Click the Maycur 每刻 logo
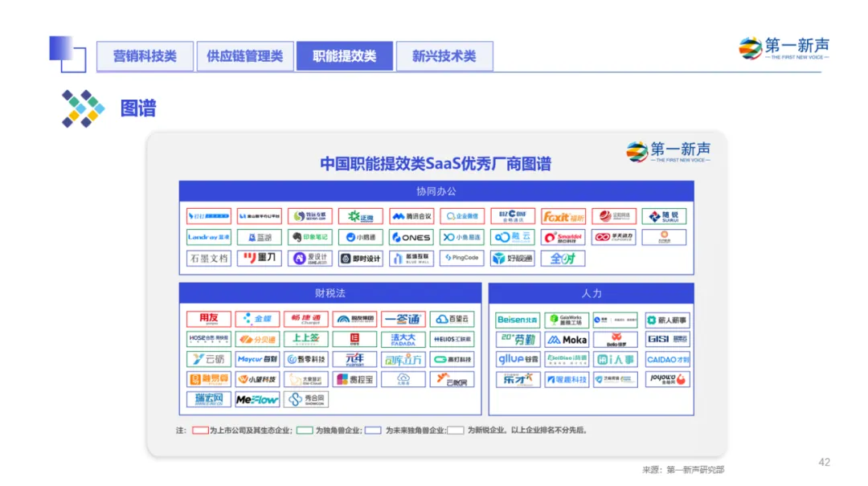This screenshot has width=868, height=486. click(x=257, y=359)
